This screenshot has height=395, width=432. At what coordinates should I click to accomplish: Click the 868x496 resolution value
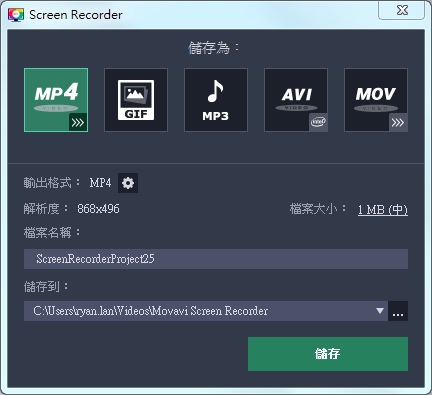coord(98,209)
